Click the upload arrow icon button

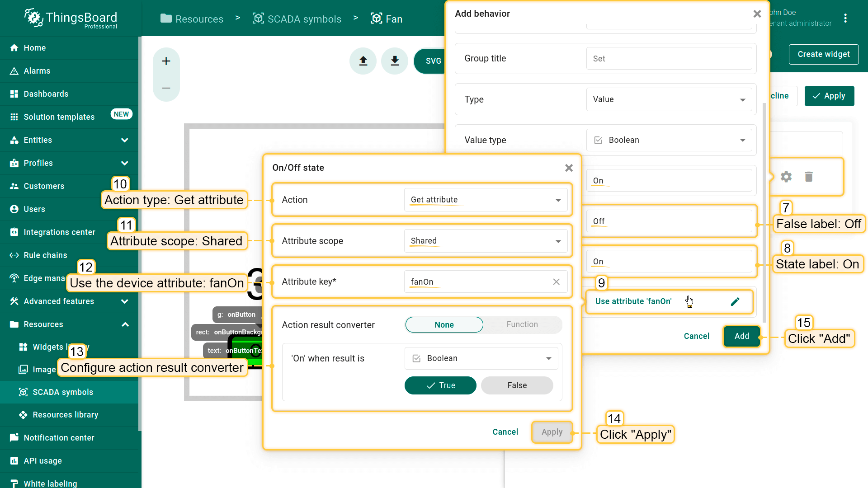pos(363,61)
